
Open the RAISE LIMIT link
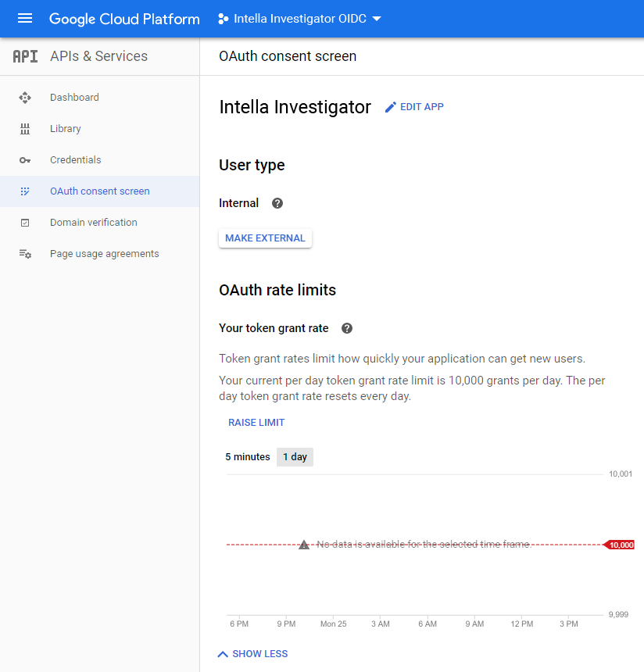(x=256, y=422)
